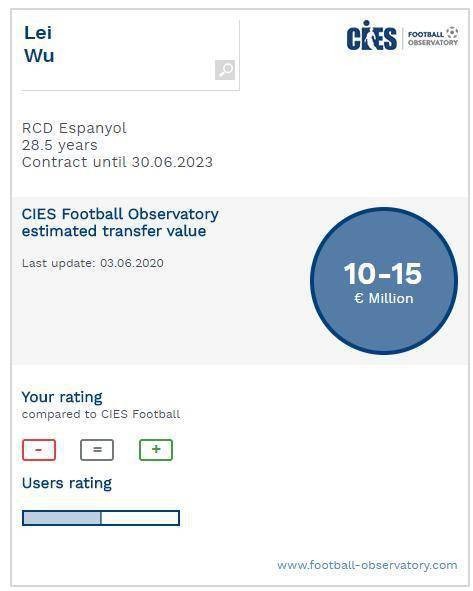473x591 pixels.
Task: Click the empty part of users rating bar
Action: [140, 518]
